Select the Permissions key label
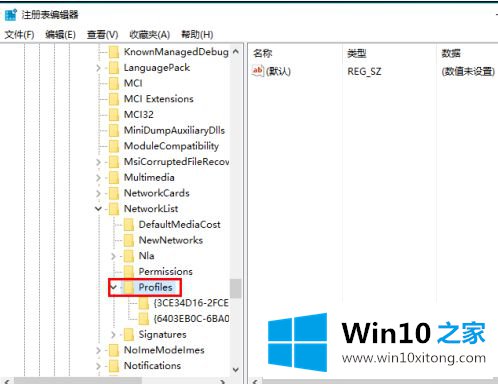The image size is (498, 384). coord(166,271)
